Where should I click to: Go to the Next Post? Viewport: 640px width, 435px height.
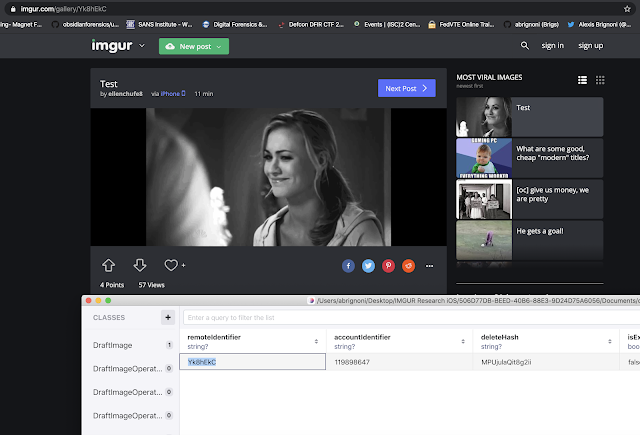tap(407, 88)
